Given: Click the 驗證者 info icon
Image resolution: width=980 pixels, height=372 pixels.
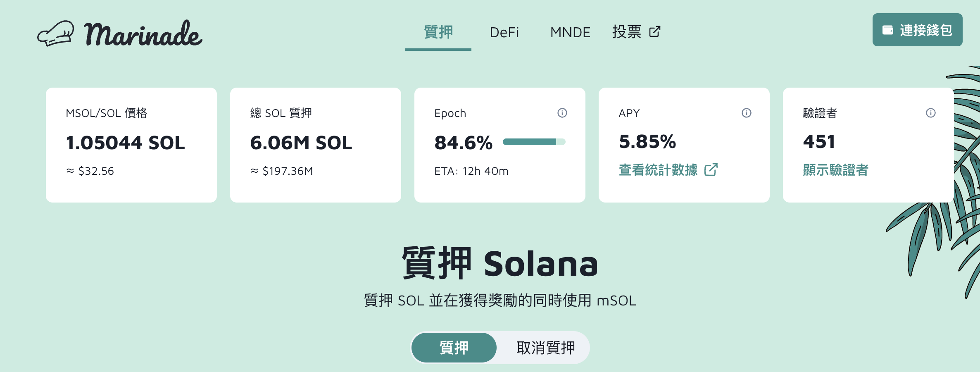Looking at the screenshot, I should 930,113.
